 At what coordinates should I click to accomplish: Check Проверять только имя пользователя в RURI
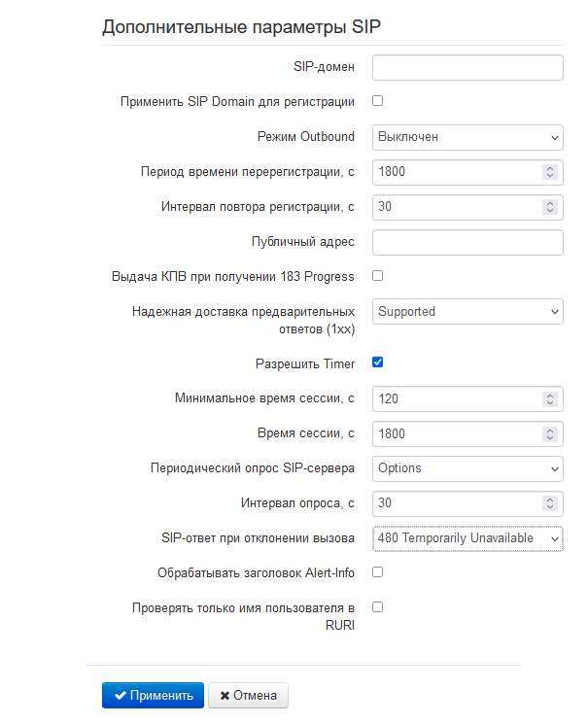(378, 607)
